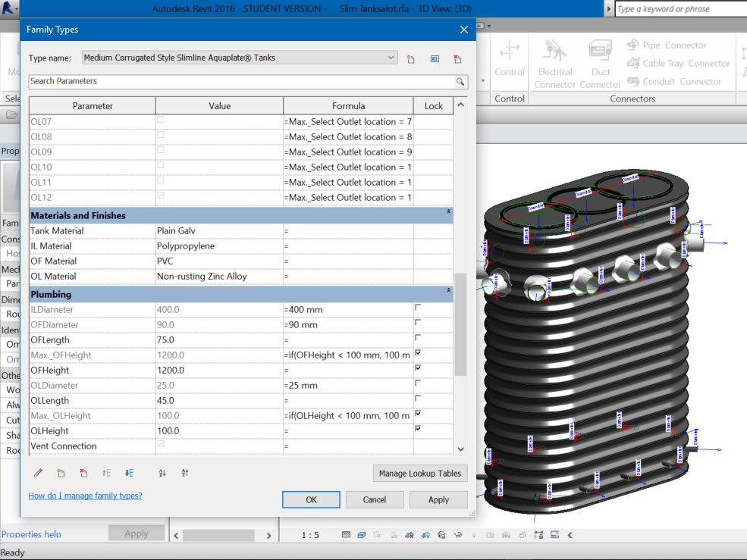Click the crop view icon with red X
This screenshot has height=560, width=747.
[x=410, y=535]
